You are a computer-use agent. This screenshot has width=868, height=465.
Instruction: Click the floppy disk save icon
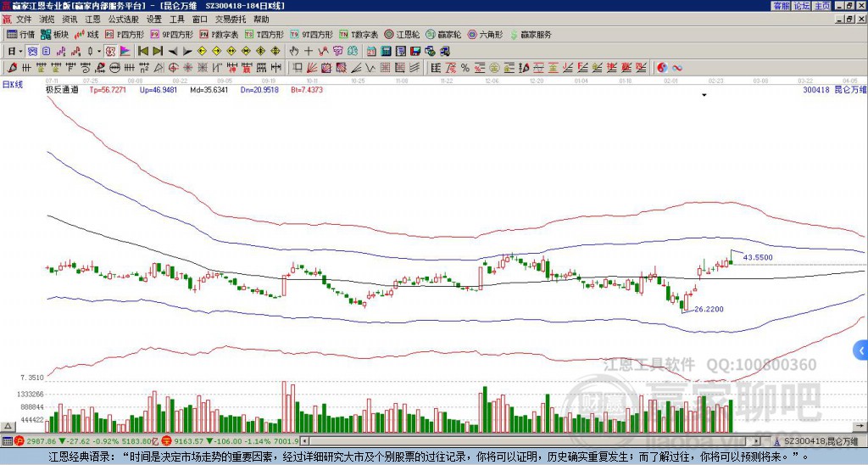(x=415, y=51)
